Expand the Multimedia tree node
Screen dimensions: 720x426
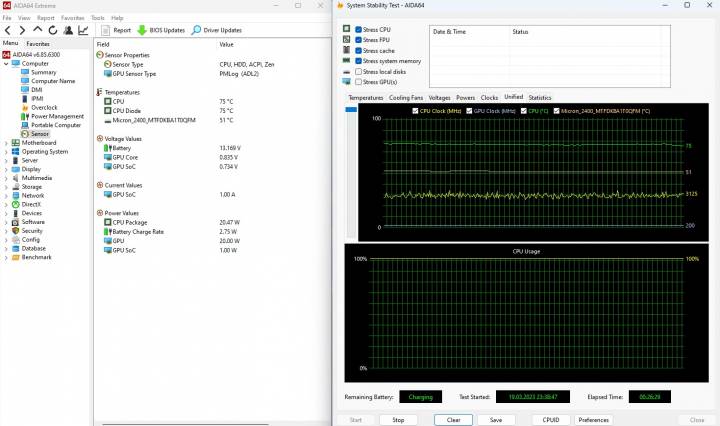coord(6,178)
